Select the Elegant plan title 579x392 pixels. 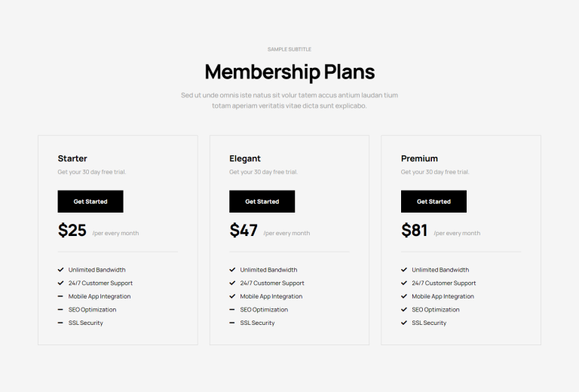(x=245, y=158)
